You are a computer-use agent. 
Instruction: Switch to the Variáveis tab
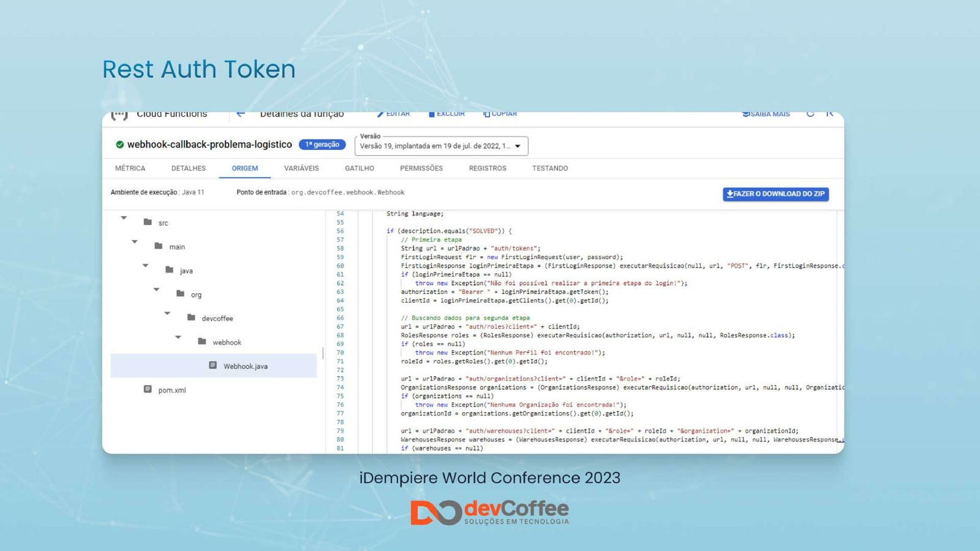[x=301, y=168]
